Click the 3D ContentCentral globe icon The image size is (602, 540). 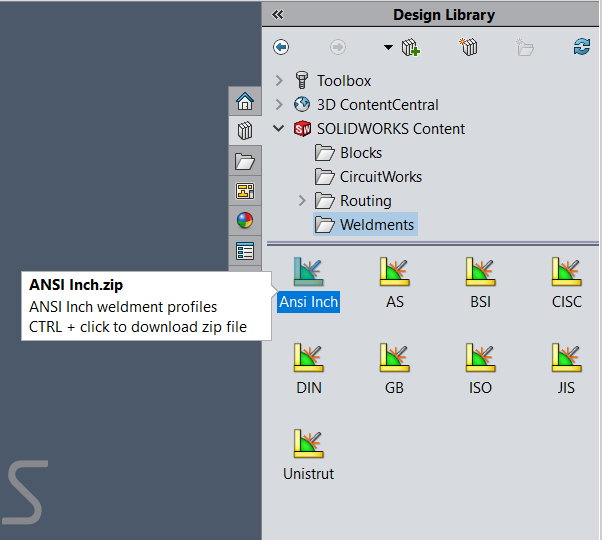[302, 104]
